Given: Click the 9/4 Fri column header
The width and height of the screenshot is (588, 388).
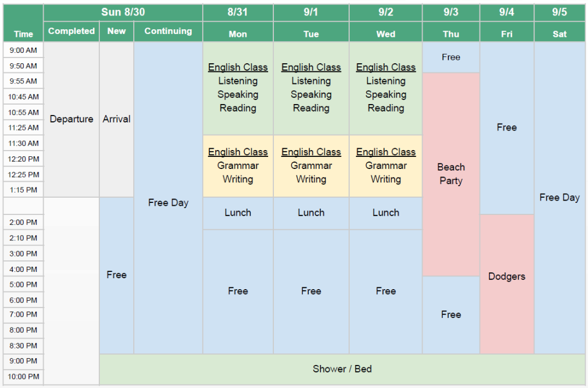Looking at the screenshot, I should 506,22.
